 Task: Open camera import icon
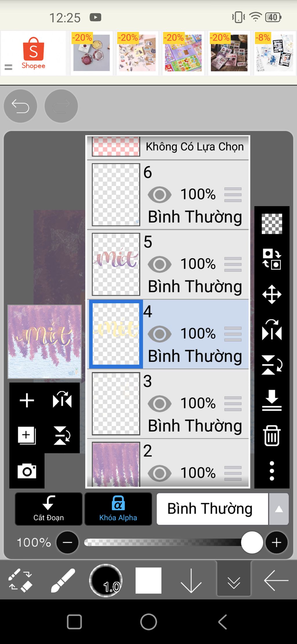tap(27, 471)
